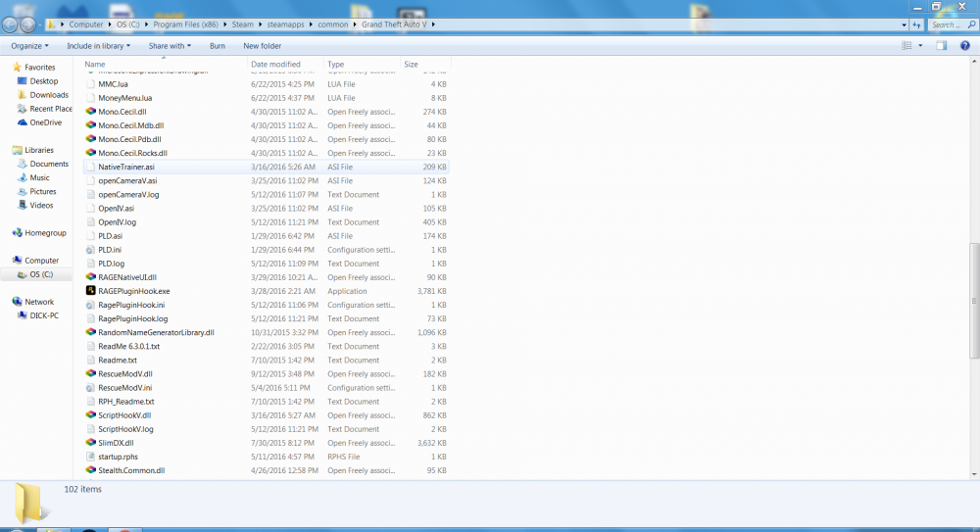Select the OpenIV.log file
Viewport: 980px width, 532px height.
[x=267, y=222]
